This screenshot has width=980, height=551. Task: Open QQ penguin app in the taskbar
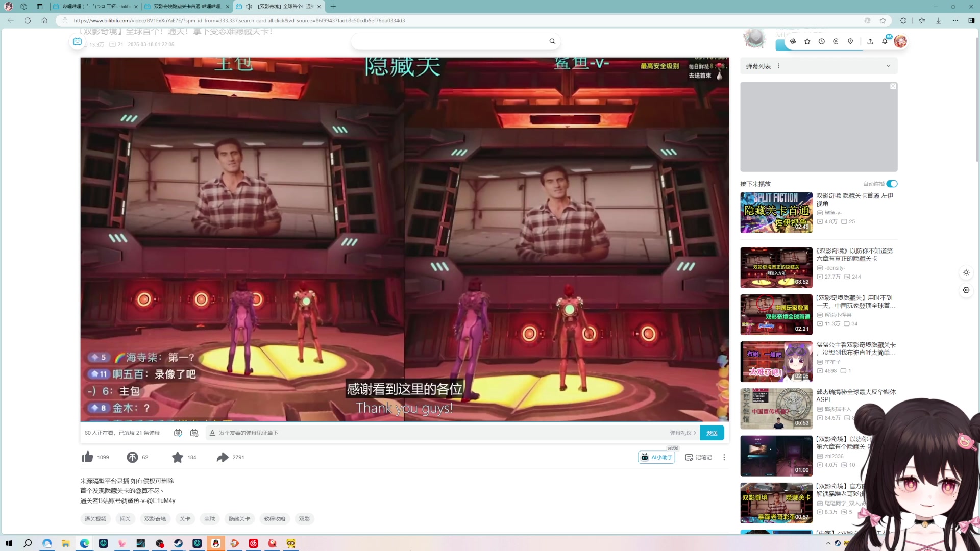[216, 543]
